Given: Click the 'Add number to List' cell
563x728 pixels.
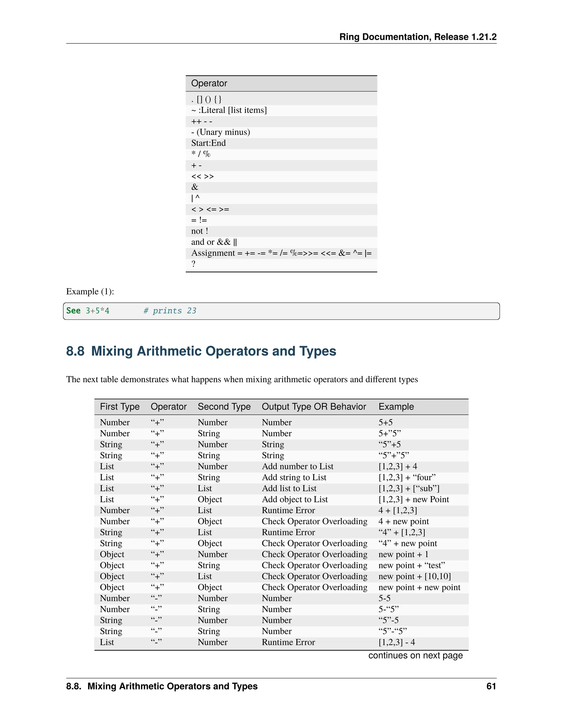Looking at the screenshot, I should (x=297, y=466).
